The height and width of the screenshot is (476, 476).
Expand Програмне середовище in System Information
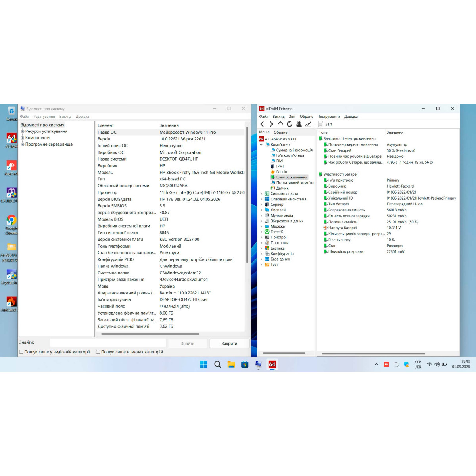(x=23, y=144)
